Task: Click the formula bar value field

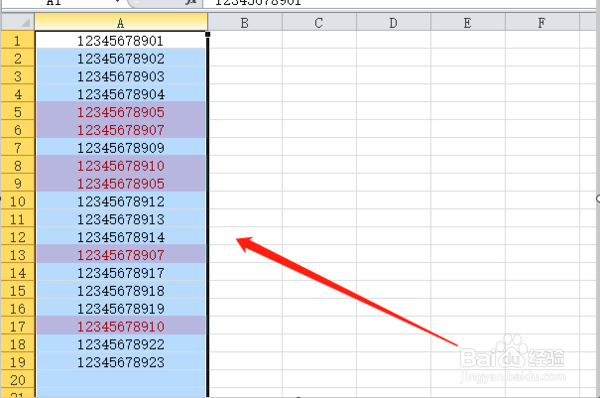Action: pyautogui.click(x=400, y=3)
